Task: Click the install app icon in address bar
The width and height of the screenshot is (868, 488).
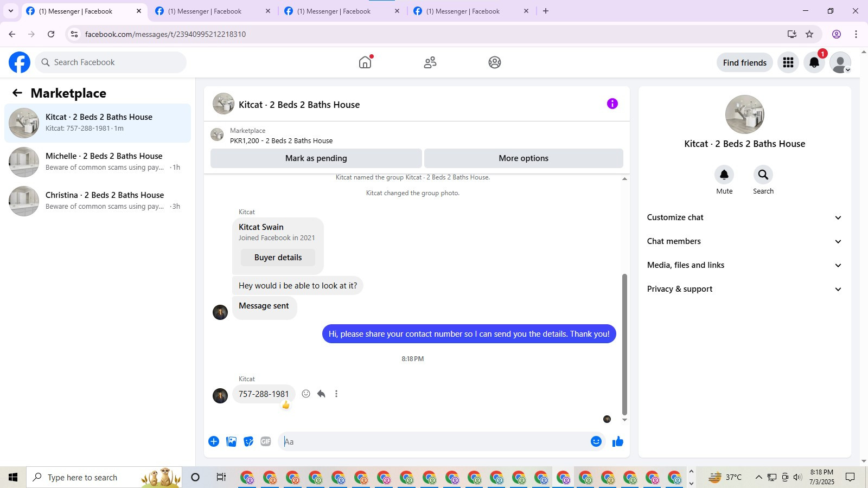Action: tap(792, 34)
